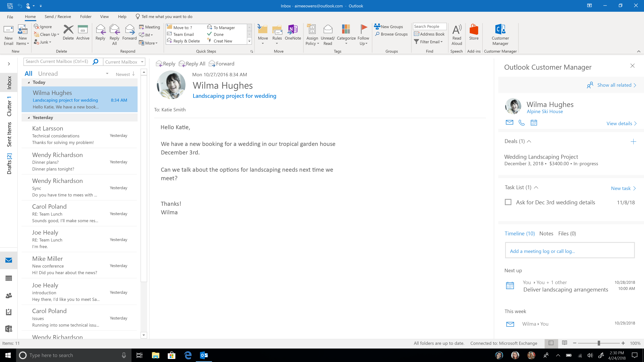
Task: Expand the Quick Steps gallery
Action: pyautogui.click(x=249, y=41)
